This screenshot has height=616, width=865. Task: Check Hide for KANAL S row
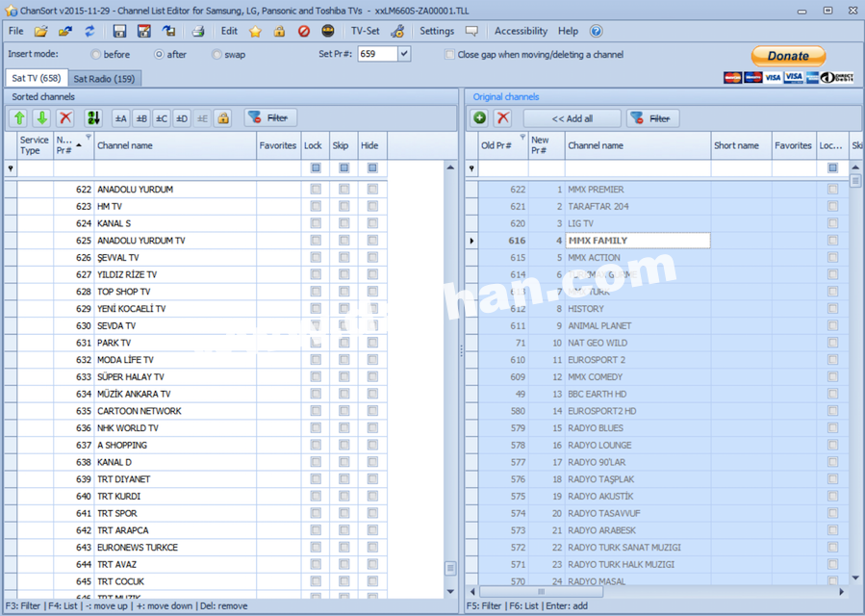point(372,223)
